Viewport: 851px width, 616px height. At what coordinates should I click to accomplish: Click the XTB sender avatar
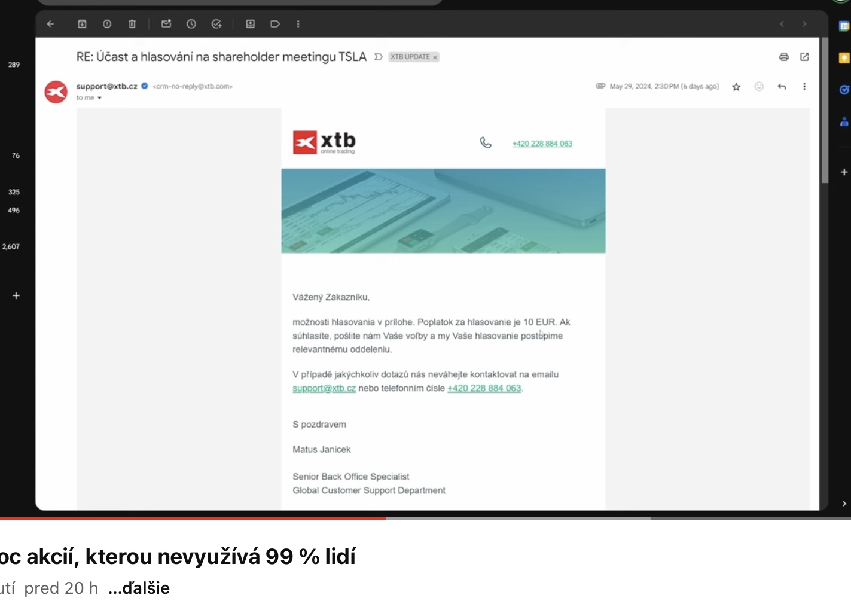[x=56, y=92]
